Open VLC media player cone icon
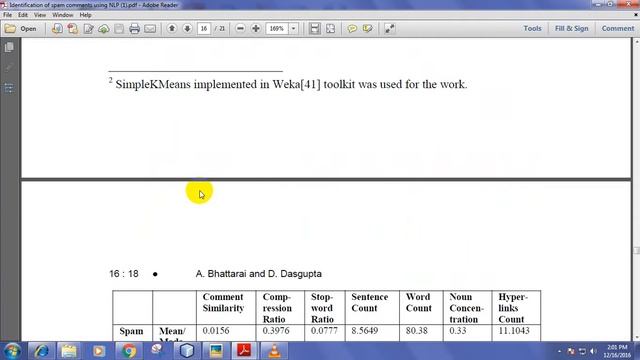 (x=274, y=351)
